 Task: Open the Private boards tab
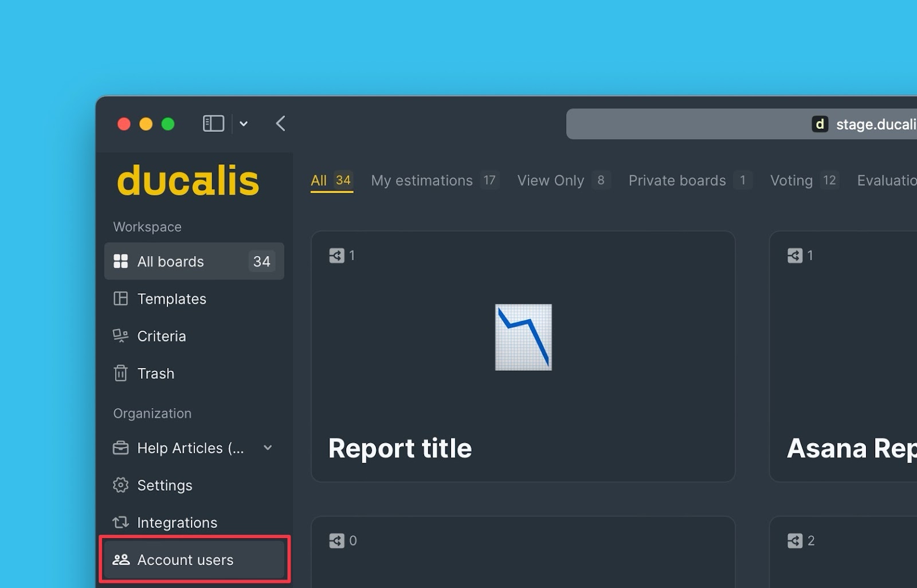[x=677, y=181]
